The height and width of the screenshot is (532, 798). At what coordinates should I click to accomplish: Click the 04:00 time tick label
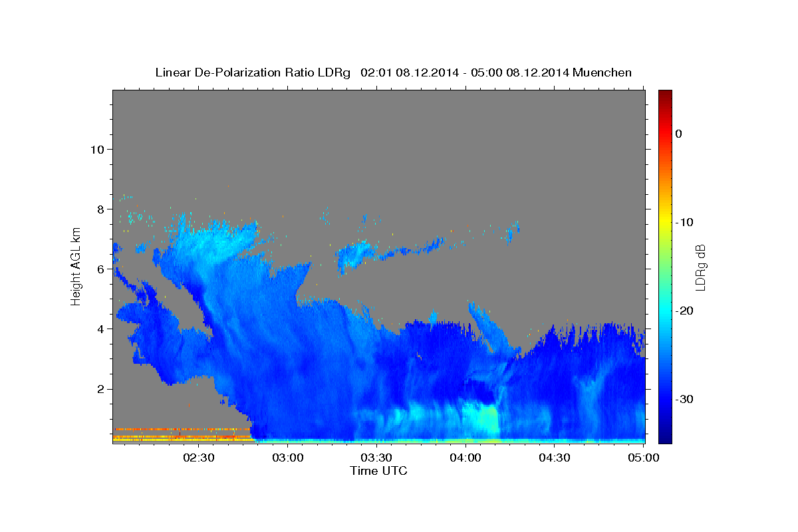pos(465,458)
